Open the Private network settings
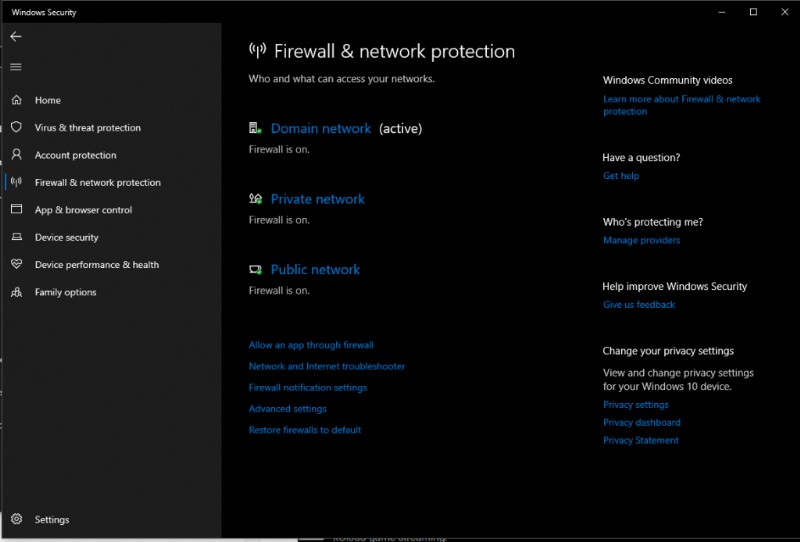Screen dimensions: 800x542 317,199
